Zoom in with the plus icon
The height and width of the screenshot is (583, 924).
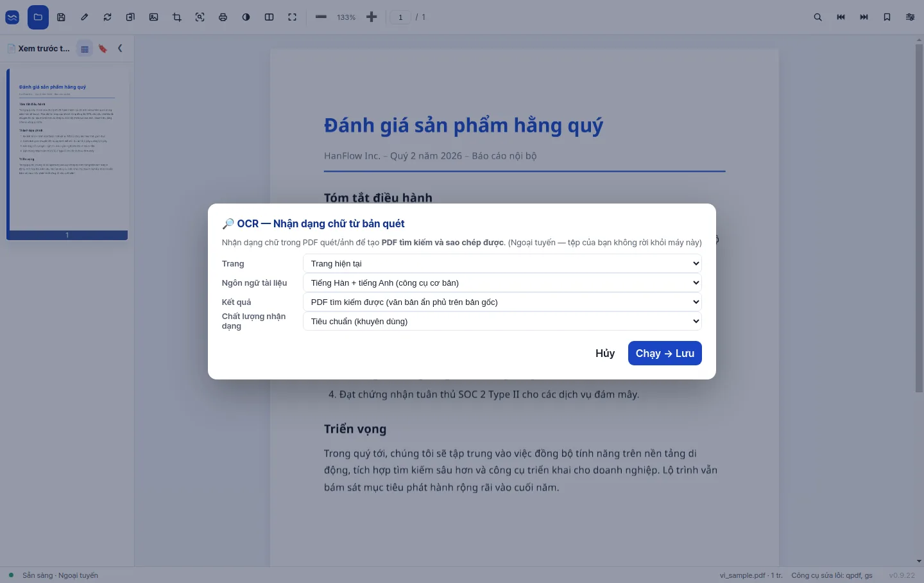click(372, 17)
